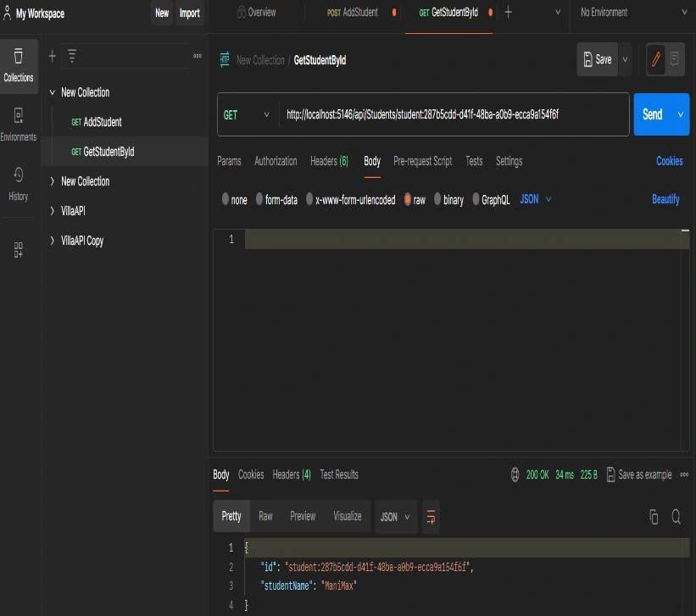Image resolution: width=696 pixels, height=616 pixels.
Task: Select the none body type radio
Action: (226, 199)
